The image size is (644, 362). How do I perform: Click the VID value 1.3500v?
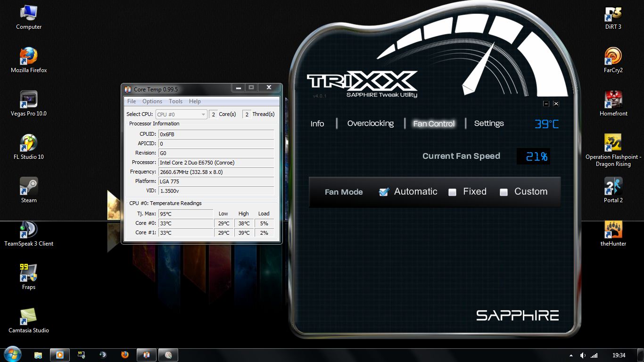(x=216, y=191)
